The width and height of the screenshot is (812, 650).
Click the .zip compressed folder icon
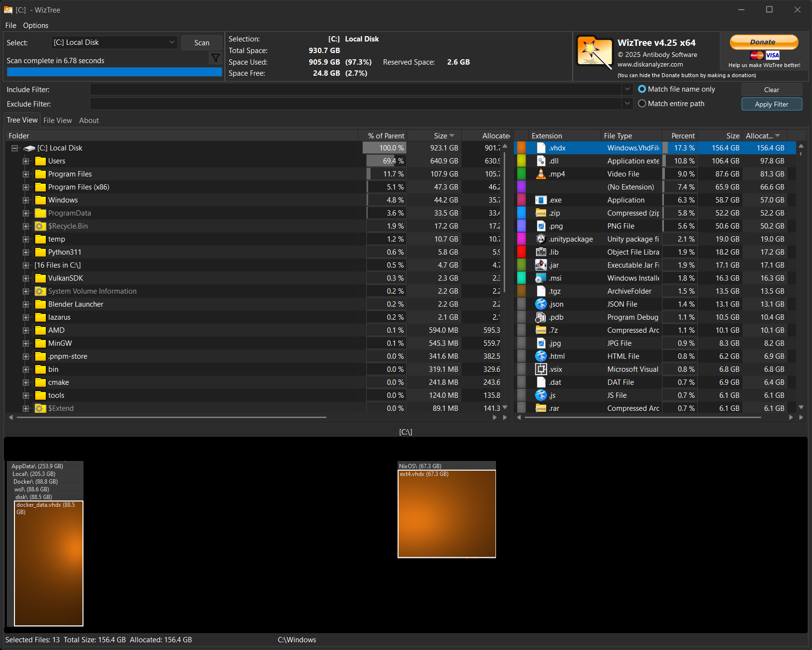[x=541, y=213]
